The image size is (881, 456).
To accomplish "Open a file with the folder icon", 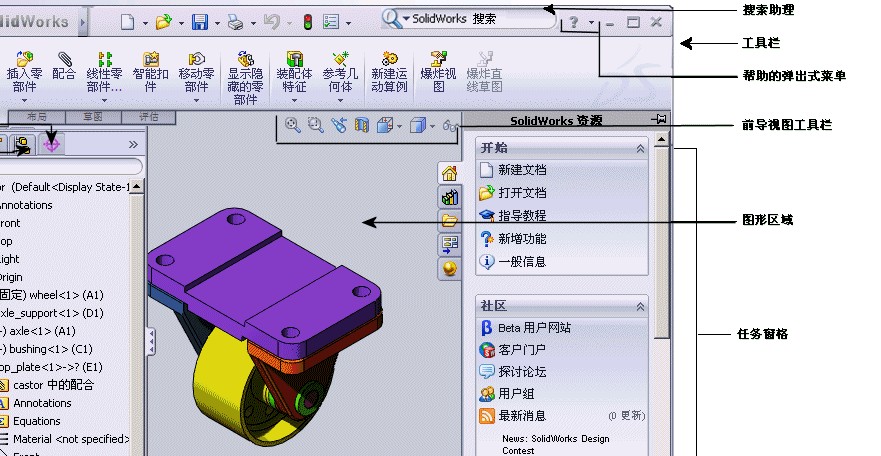I will (x=164, y=22).
